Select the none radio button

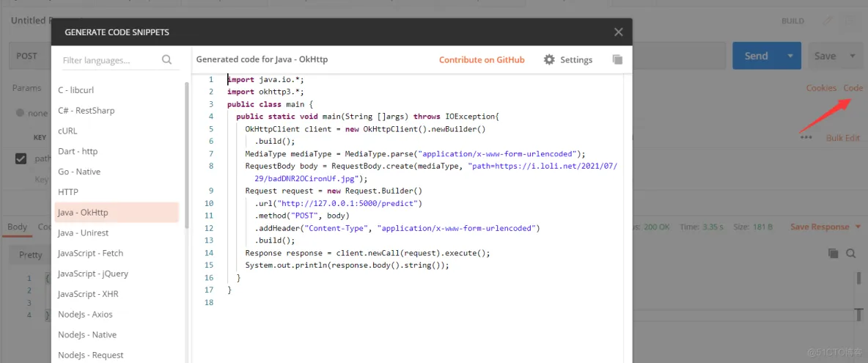click(21, 113)
